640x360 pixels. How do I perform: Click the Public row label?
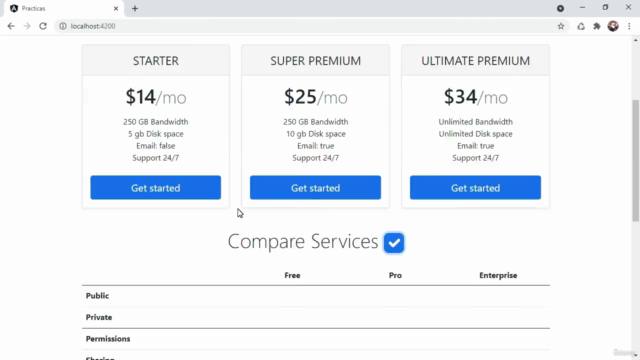97,296
